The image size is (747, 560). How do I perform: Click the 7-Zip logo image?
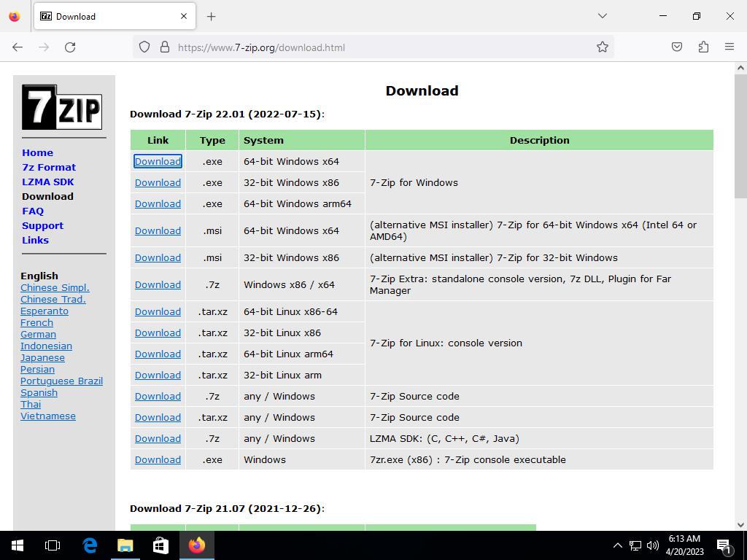pyautogui.click(x=62, y=107)
